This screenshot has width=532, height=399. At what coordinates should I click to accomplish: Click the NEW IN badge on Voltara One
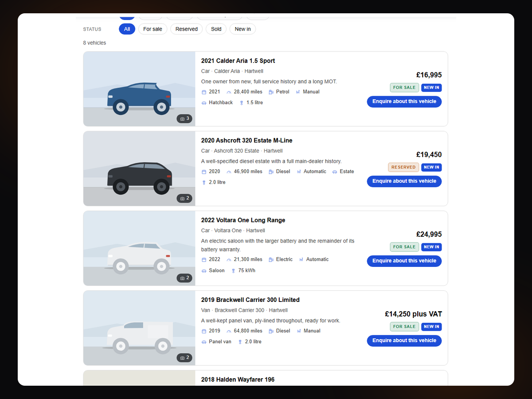pos(431,247)
